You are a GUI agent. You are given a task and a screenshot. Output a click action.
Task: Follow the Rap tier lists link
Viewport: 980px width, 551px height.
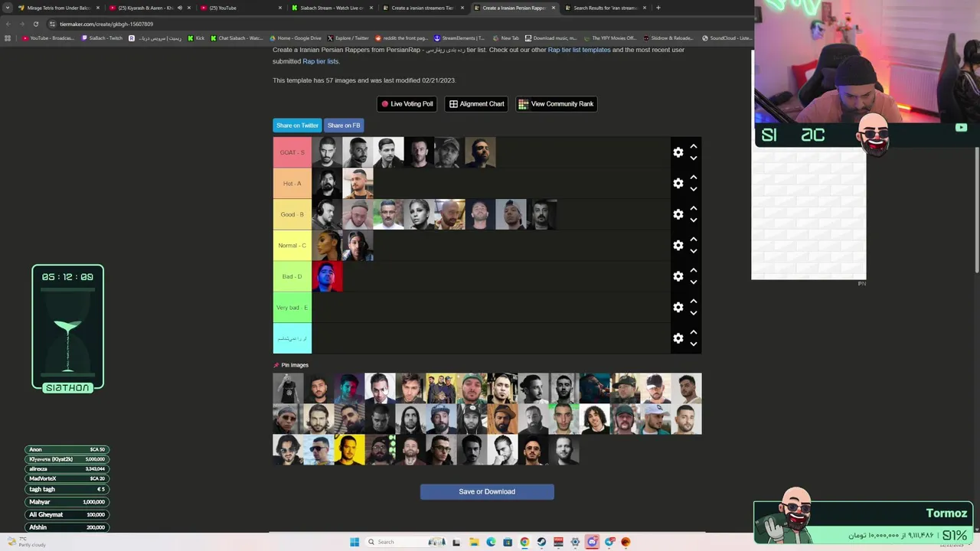point(320,61)
